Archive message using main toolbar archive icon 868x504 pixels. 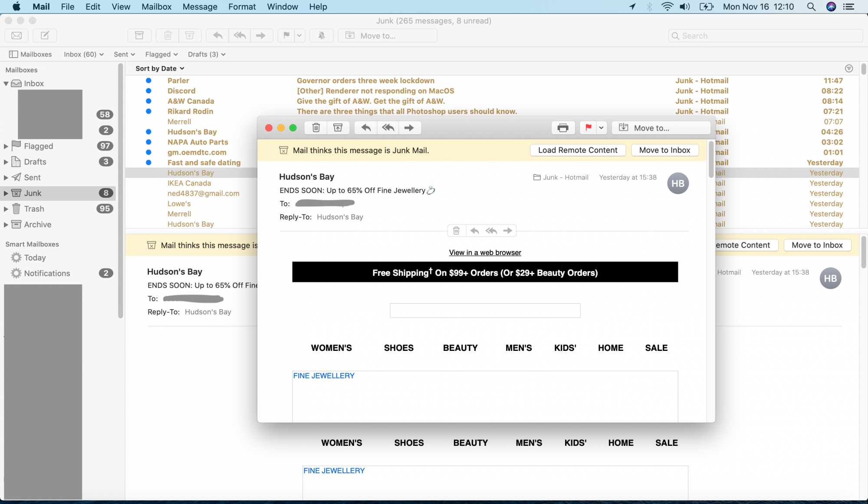point(139,36)
